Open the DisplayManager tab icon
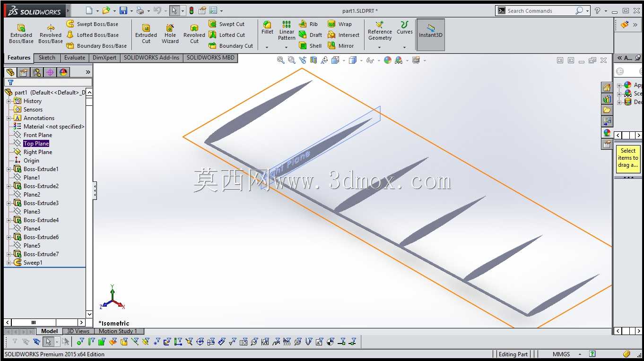The height and width of the screenshot is (361, 644). [x=63, y=72]
